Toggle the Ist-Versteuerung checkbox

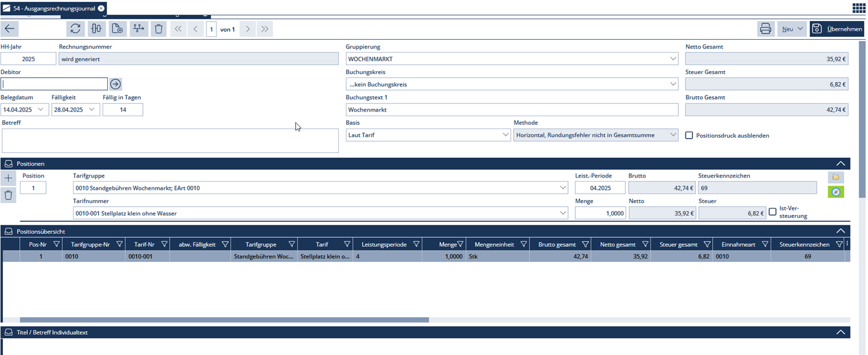772,212
